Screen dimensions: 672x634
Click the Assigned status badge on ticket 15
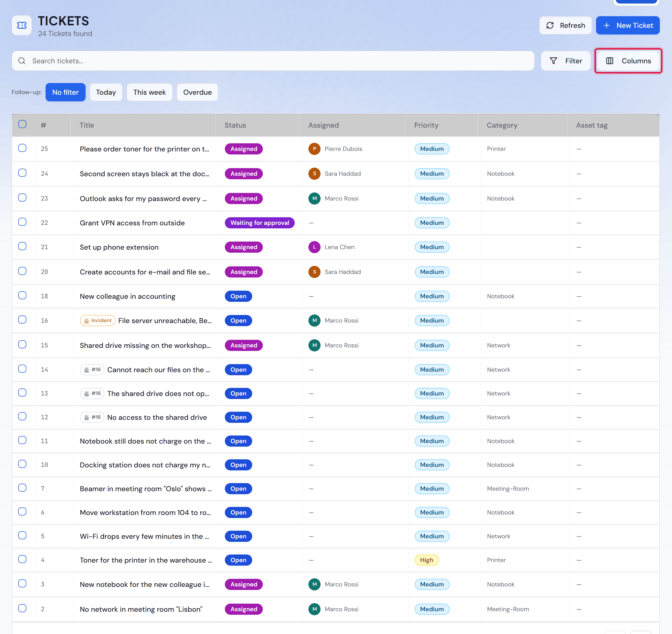pyautogui.click(x=244, y=345)
